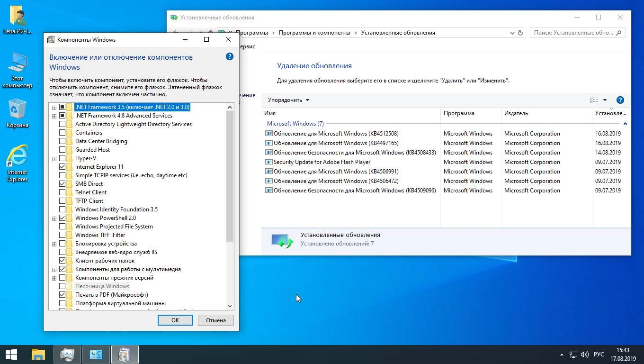Click the search magnifier in updates window
Image resolution: width=644 pixels, height=364 pixels.
(x=619, y=33)
